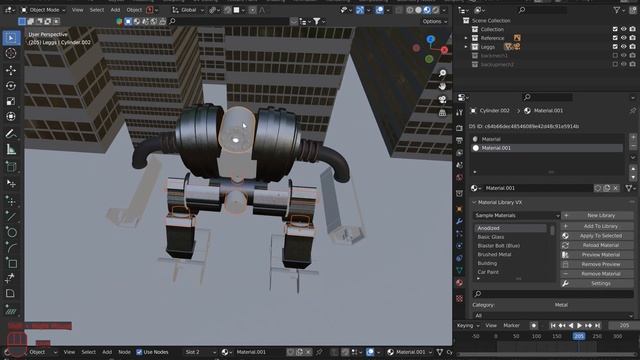Select the Scale tool
This screenshot has width=640, height=360.
[11, 101]
